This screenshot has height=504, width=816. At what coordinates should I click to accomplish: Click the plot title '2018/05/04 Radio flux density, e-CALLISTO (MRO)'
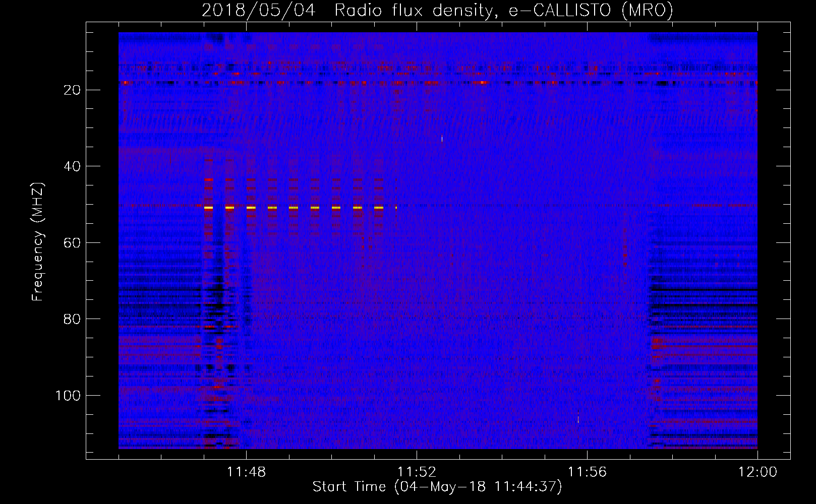pyautogui.click(x=437, y=10)
